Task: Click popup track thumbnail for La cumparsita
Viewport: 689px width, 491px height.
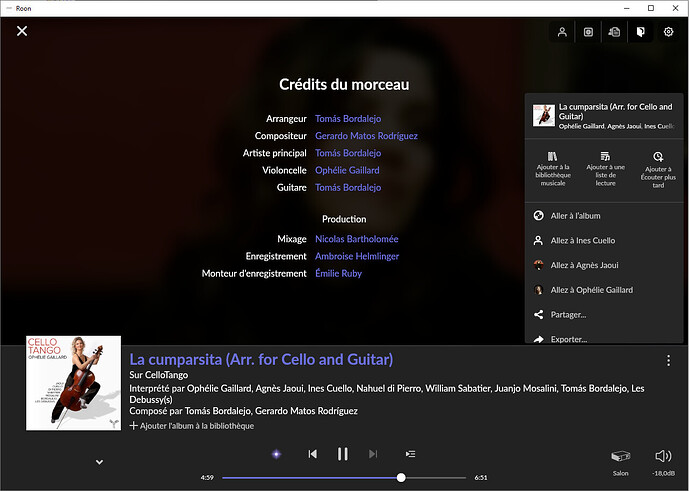Action: (x=544, y=115)
